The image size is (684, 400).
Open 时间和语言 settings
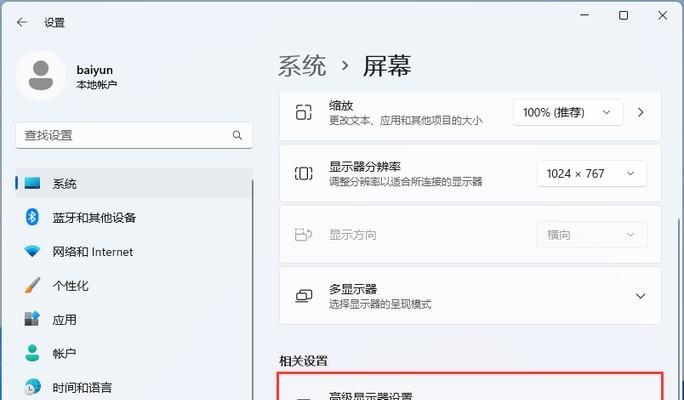click(82, 387)
